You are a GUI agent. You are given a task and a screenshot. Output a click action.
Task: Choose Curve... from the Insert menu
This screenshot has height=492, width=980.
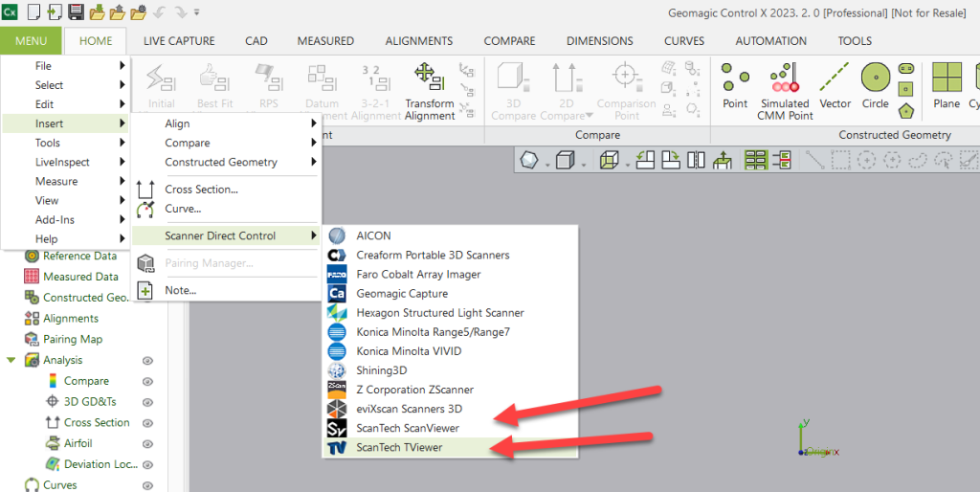[x=226, y=209]
